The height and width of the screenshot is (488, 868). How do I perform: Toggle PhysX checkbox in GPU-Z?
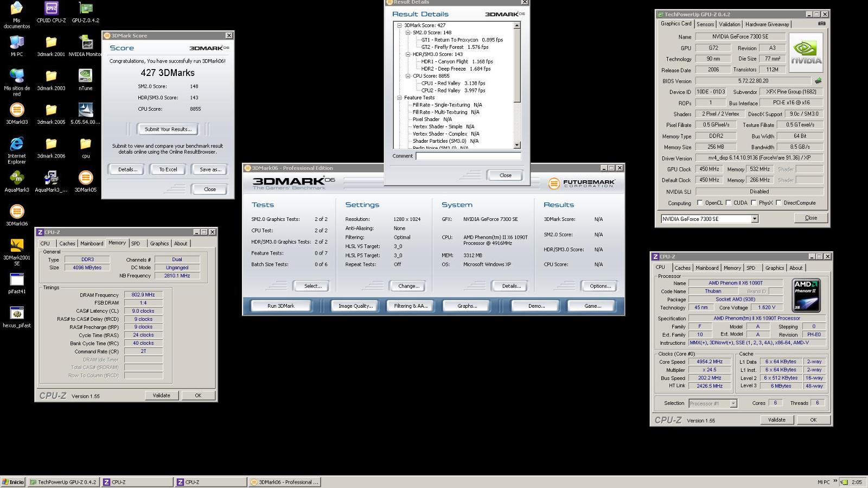click(754, 202)
